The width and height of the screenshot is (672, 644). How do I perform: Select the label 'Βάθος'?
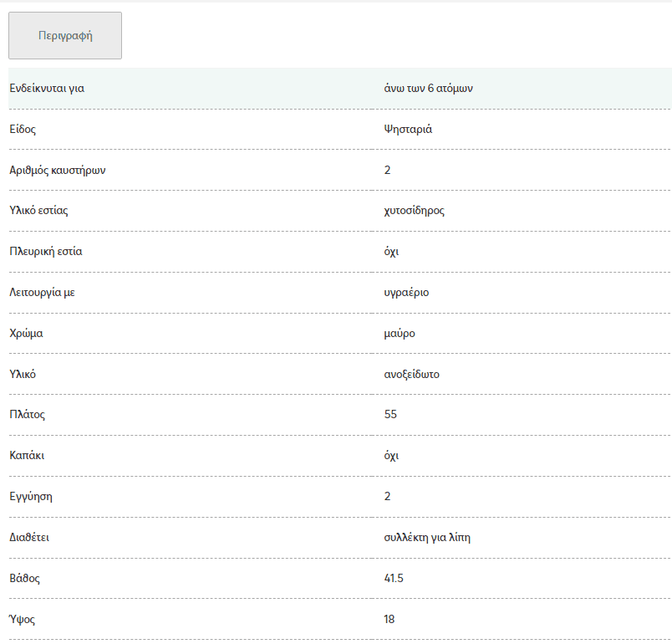click(x=24, y=579)
